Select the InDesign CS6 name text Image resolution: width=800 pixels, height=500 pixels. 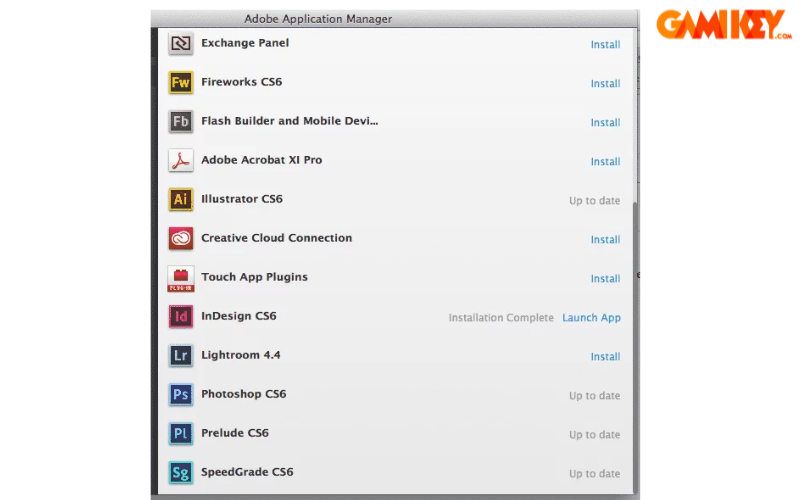239,316
